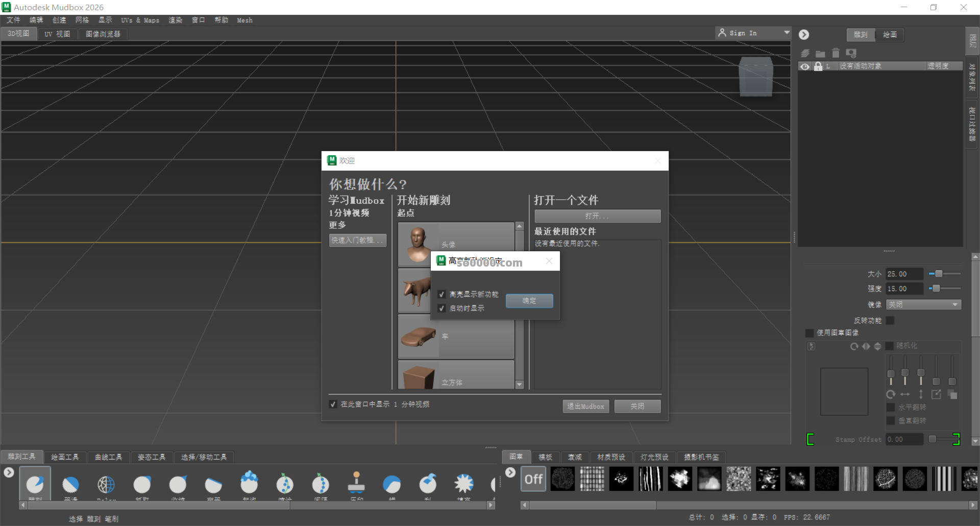Select the vertical stripes stamp thumbnail

coord(943,479)
